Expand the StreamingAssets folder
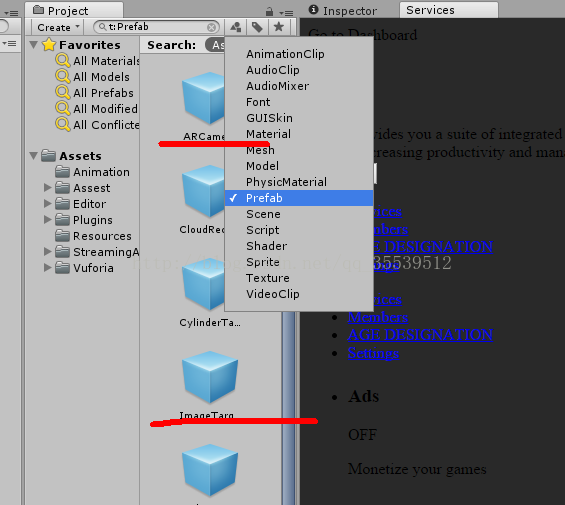This screenshot has width=565, height=505. [47, 251]
